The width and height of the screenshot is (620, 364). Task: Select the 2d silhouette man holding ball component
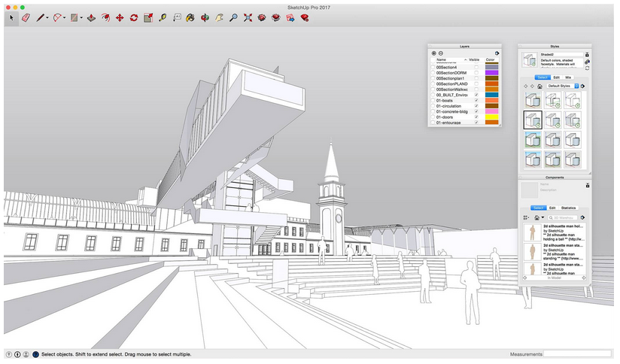click(x=554, y=233)
